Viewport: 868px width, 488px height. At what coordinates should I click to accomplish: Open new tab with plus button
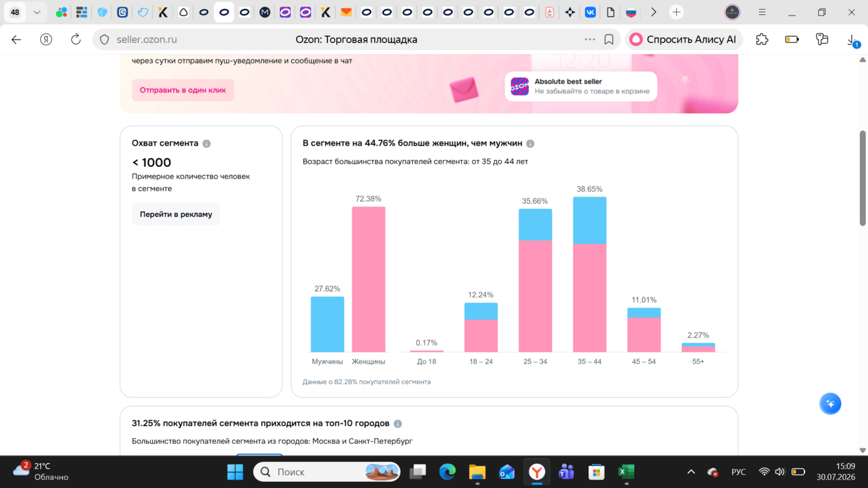coord(676,12)
